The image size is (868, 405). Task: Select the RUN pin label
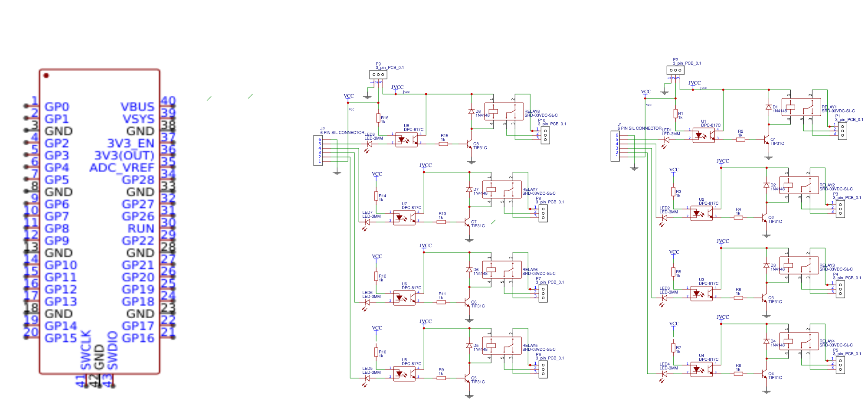(141, 228)
